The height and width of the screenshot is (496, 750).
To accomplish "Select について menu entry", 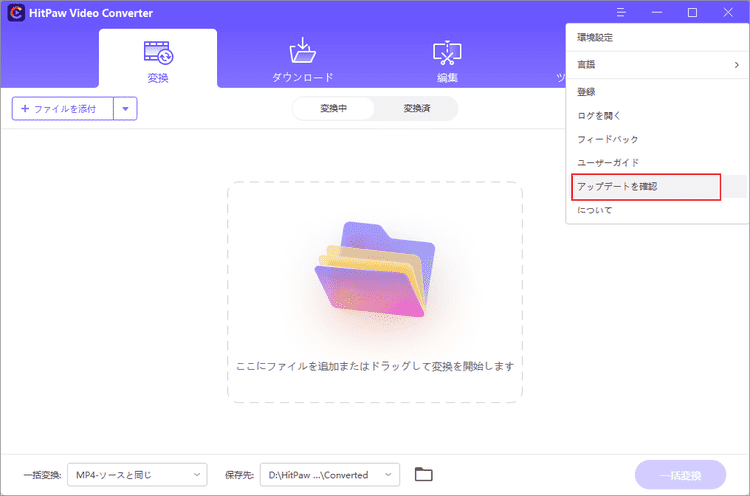I will [x=657, y=210].
